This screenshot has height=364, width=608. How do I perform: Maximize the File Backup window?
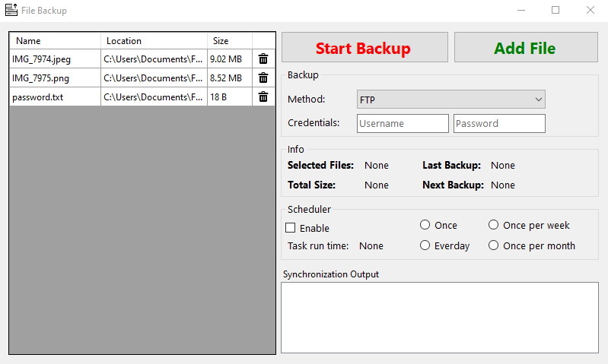click(x=555, y=11)
